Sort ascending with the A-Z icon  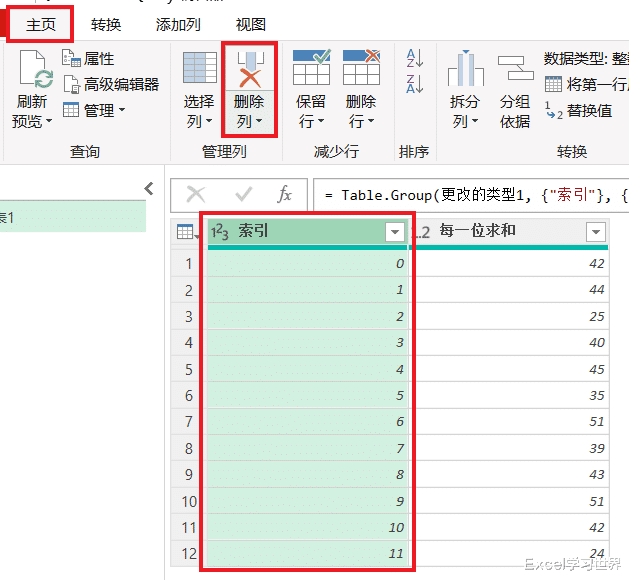414,58
